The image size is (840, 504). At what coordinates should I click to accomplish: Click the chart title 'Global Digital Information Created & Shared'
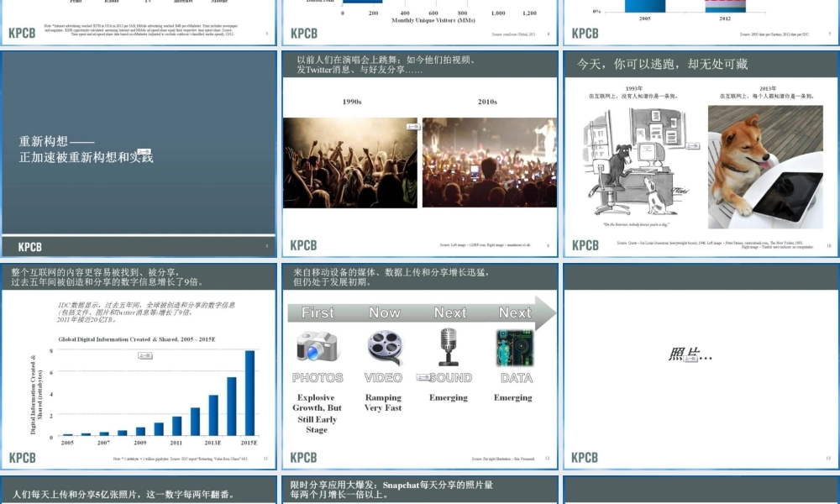(137, 339)
